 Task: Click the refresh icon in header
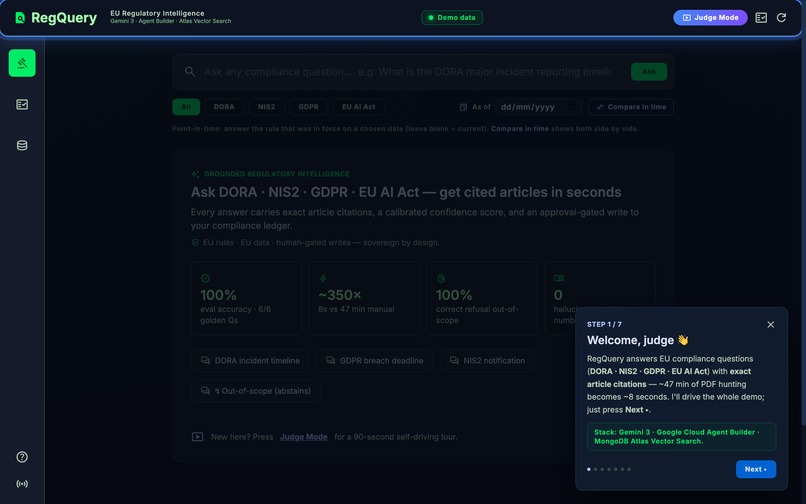(781, 17)
